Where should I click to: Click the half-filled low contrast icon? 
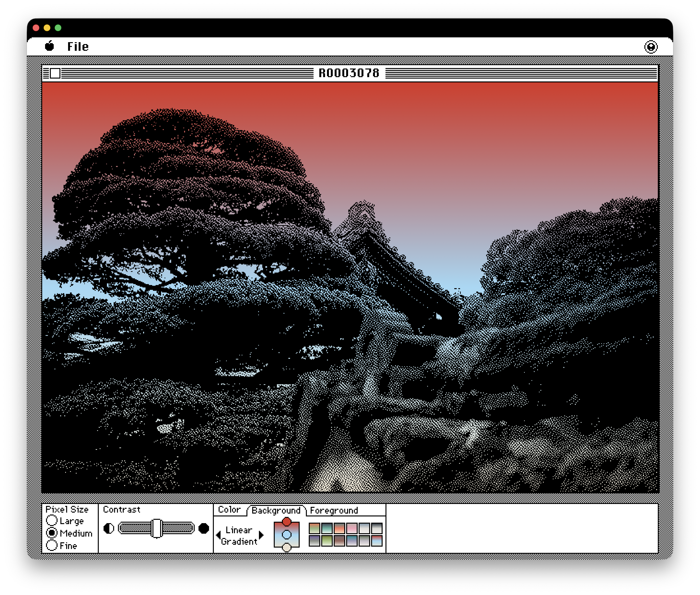109,528
